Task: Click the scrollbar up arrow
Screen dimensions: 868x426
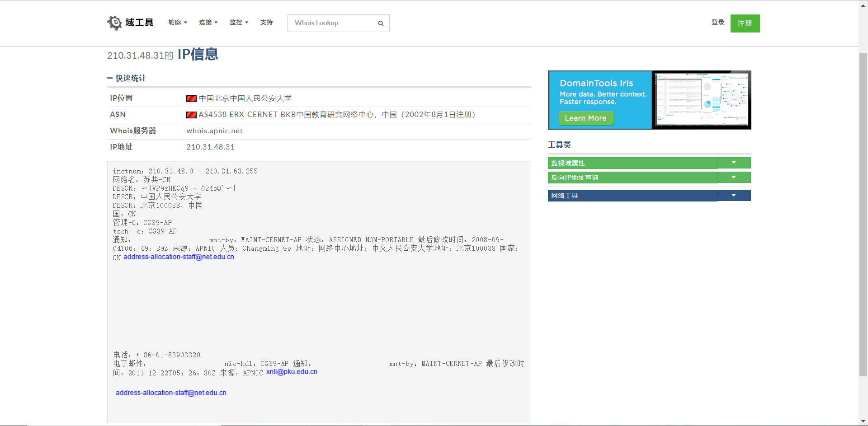Action: click(863, 5)
